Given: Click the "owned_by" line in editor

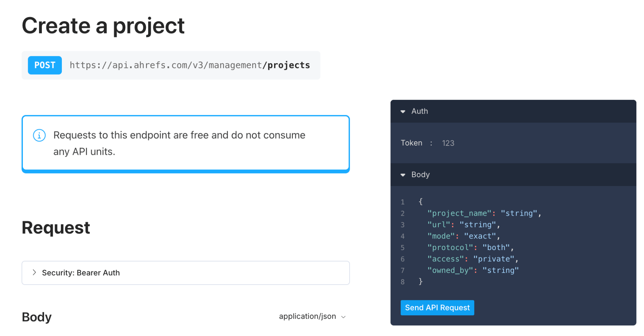Looking at the screenshot, I should click(x=473, y=270).
